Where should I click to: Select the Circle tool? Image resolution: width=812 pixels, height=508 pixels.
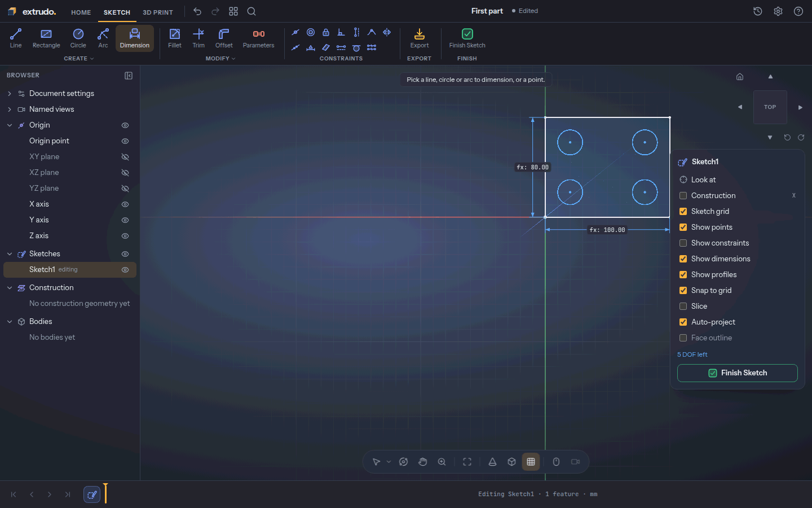point(78,38)
